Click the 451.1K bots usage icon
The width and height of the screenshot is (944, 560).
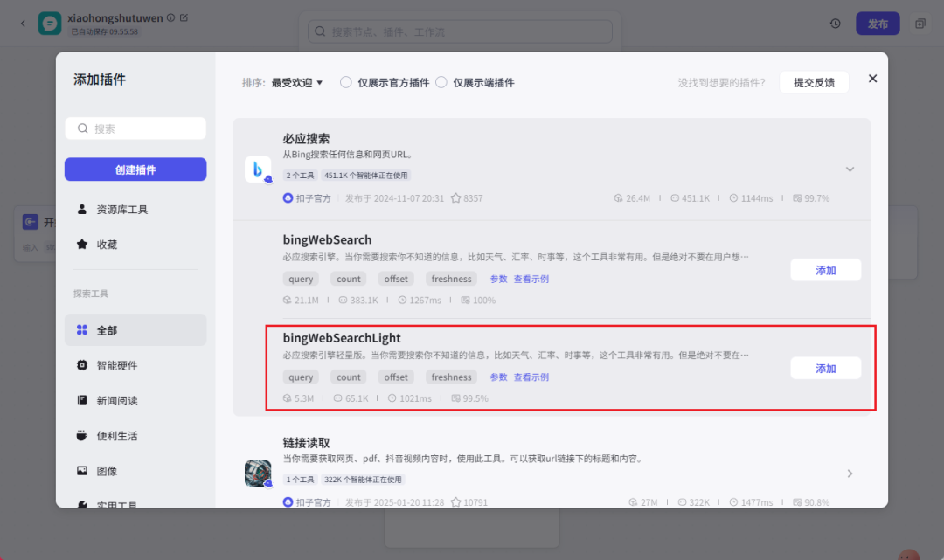pos(674,198)
